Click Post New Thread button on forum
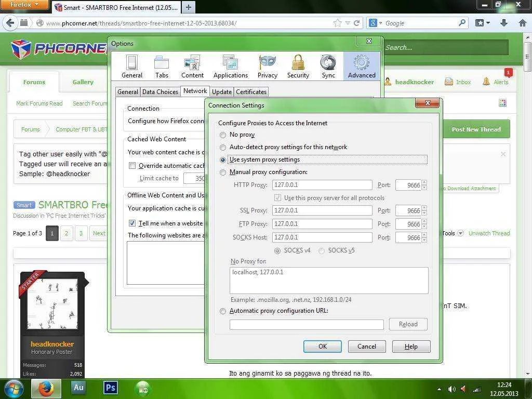The height and width of the screenshot is (399, 532). pos(476,129)
